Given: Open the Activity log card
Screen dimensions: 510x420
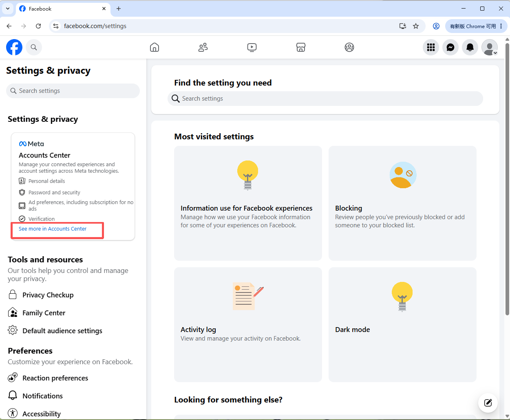Looking at the screenshot, I should [248, 325].
